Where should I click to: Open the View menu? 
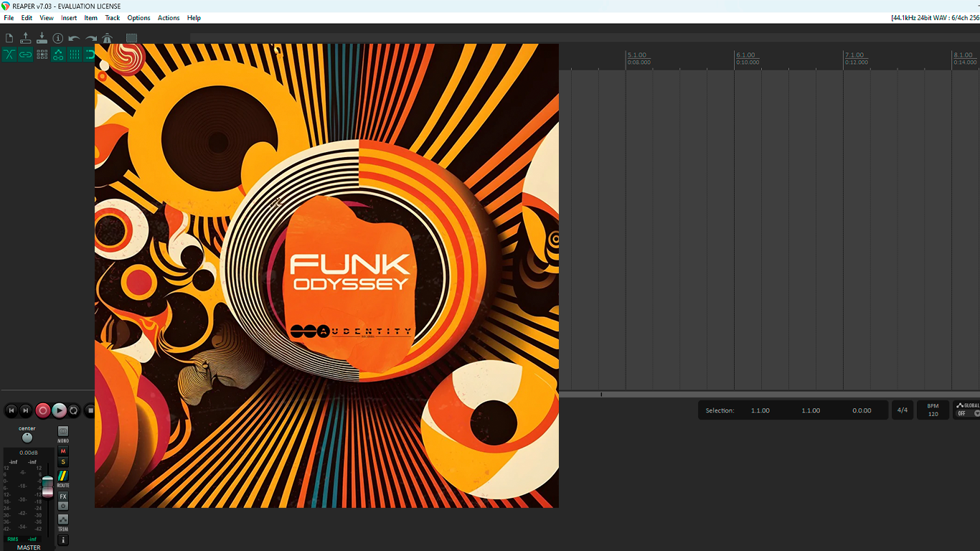click(47, 18)
